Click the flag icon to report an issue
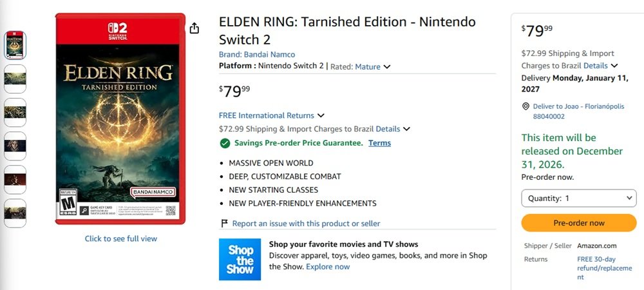The width and height of the screenshot is (644, 290). pos(224,224)
